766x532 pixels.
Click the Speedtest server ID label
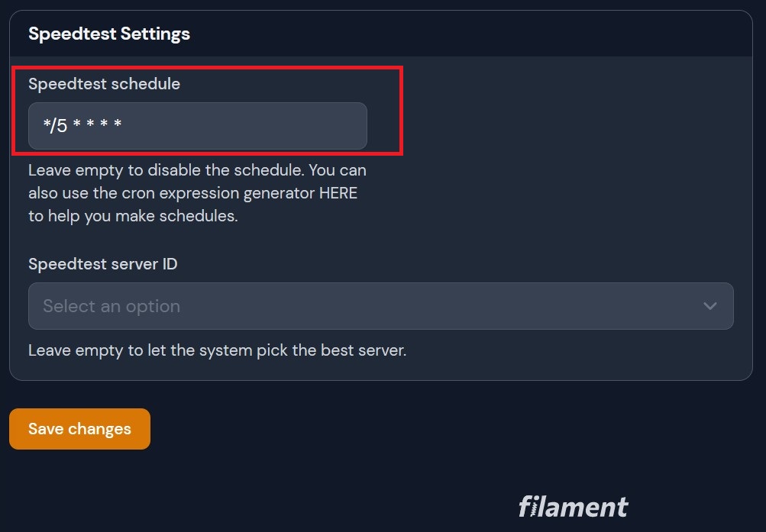pyautogui.click(x=102, y=264)
